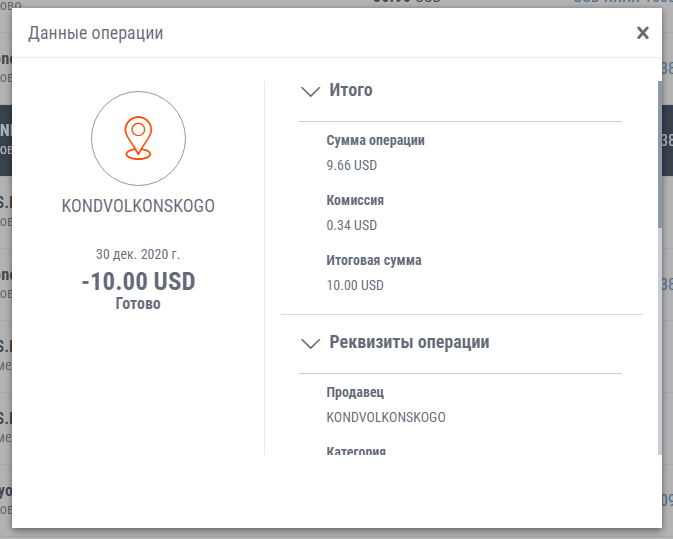
Task: Select the seller value KONDVOLKONSKOGO under Продавец
Action: (x=386, y=417)
